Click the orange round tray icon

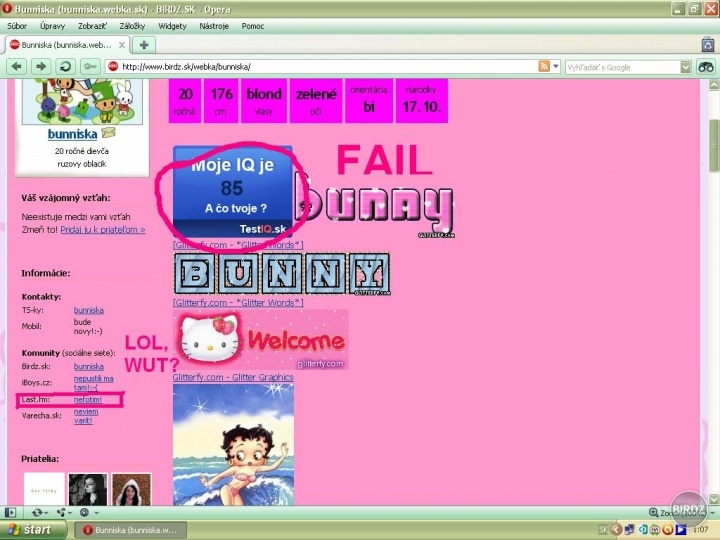click(x=668, y=530)
